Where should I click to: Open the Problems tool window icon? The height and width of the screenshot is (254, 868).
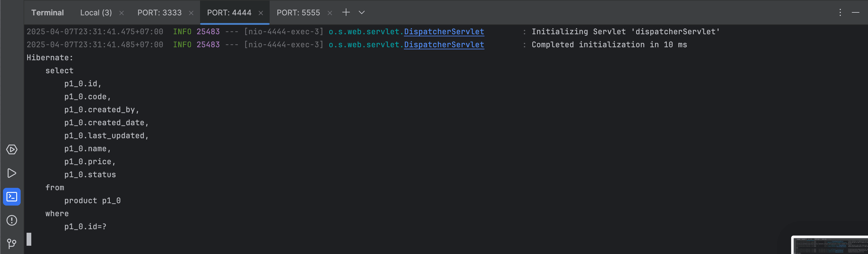[12, 220]
